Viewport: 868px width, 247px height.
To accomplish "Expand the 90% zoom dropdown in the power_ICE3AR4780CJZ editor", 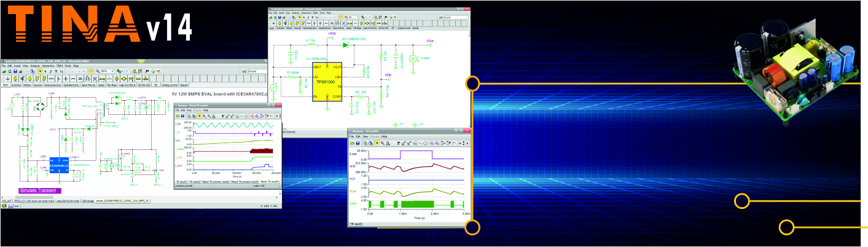I will click(112, 71).
